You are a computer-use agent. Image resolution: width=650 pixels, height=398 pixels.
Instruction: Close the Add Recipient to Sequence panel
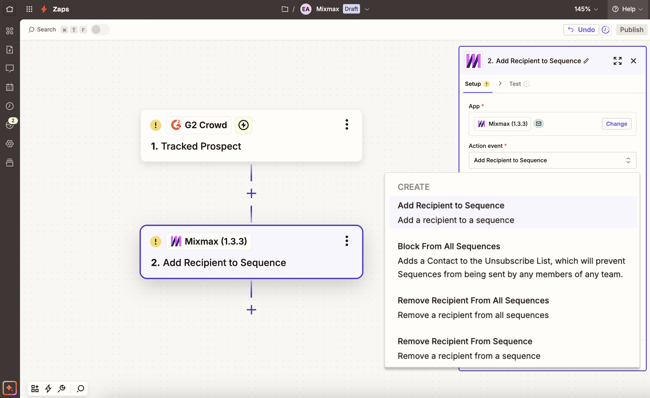coord(633,61)
